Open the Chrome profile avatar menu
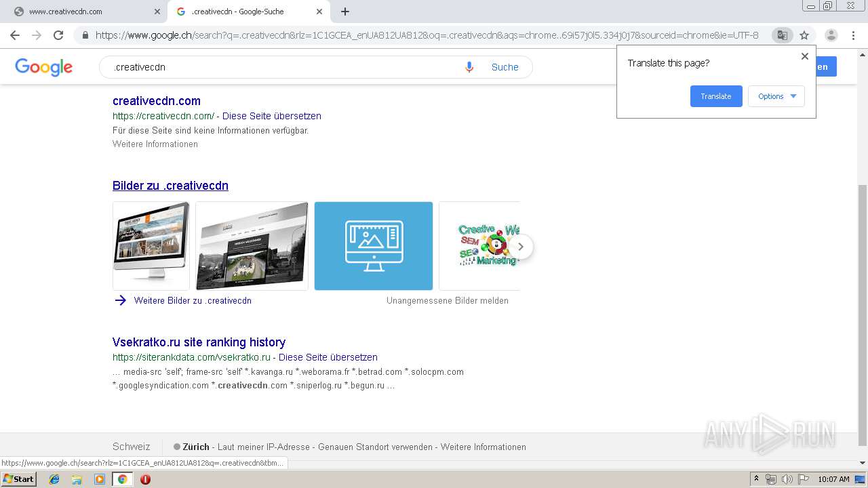Image resolution: width=868 pixels, height=488 pixels. [831, 35]
